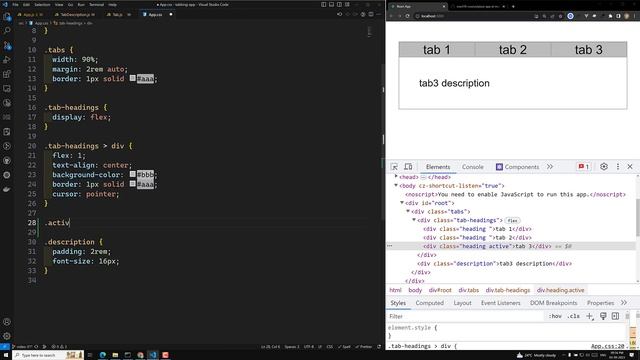Image resolution: width=640 pixels, height=360 pixels.
Task: Click the tab 1 heading in the web page
Action: coord(436,50)
